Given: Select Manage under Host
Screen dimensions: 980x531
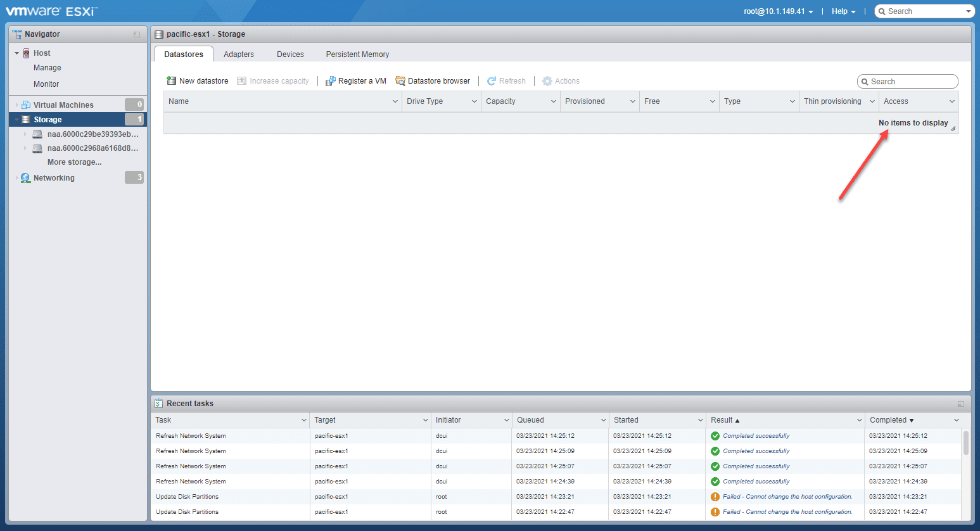Looking at the screenshot, I should [x=48, y=68].
